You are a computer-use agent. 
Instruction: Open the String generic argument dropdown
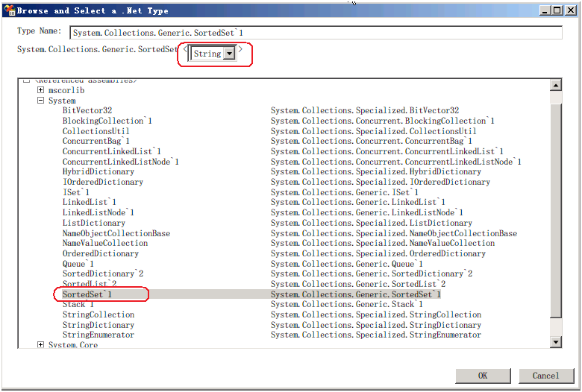pos(230,54)
